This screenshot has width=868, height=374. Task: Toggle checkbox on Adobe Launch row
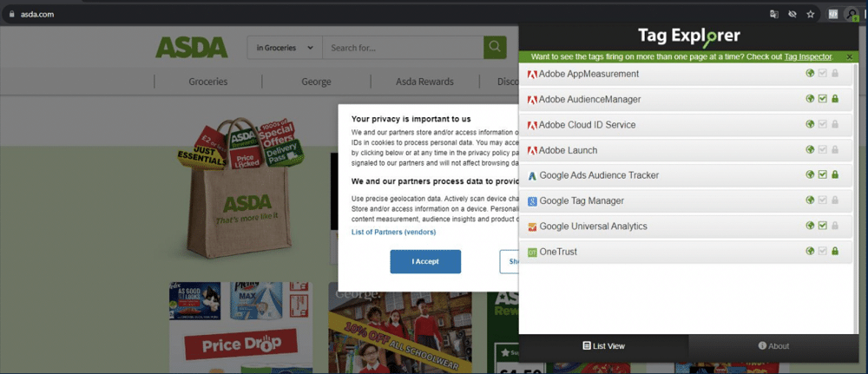pyautogui.click(x=823, y=150)
